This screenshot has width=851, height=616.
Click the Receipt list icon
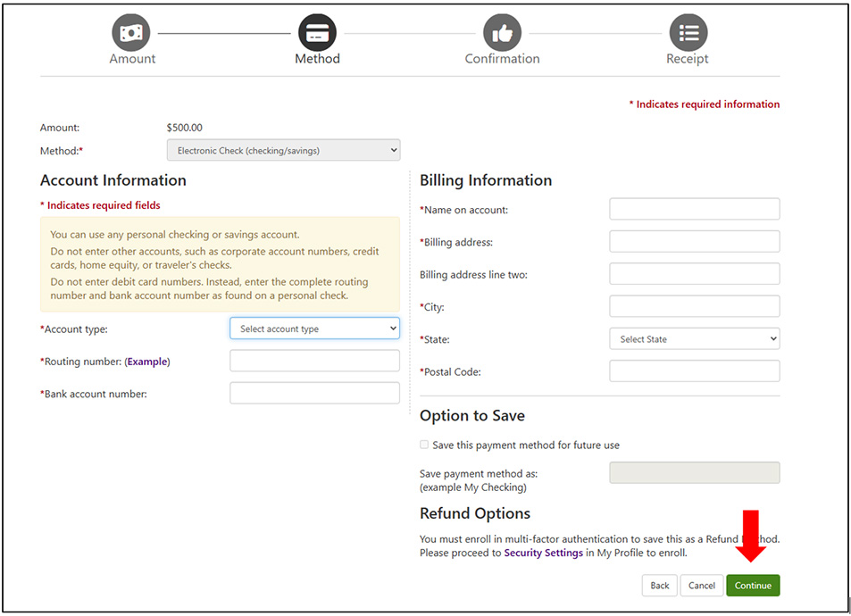coord(688,33)
